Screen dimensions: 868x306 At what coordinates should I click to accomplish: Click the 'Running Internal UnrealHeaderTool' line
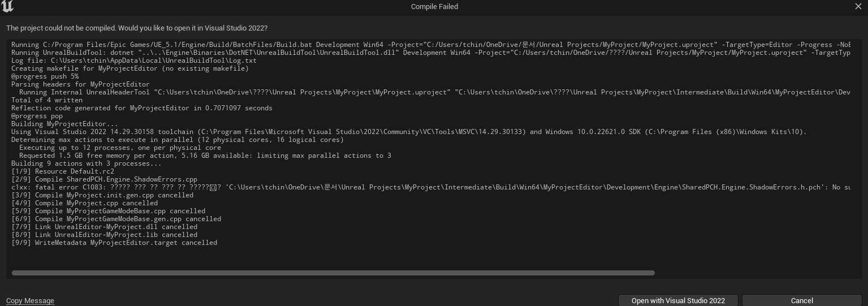coord(435,92)
